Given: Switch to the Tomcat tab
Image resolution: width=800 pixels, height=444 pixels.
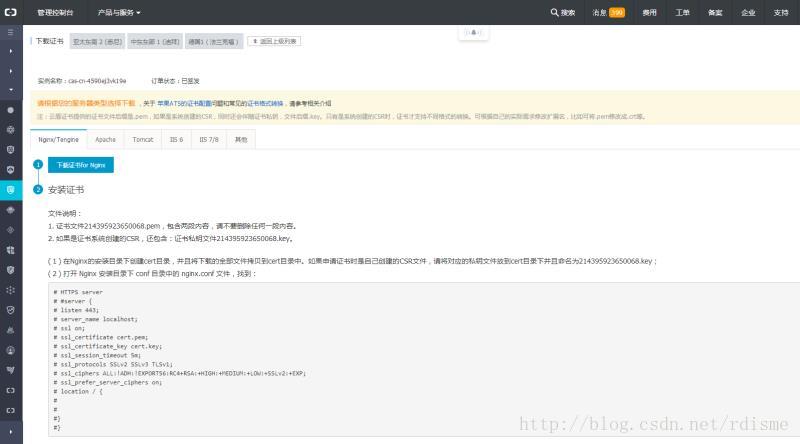Looking at the screenshot, I should tap(143, 139).
